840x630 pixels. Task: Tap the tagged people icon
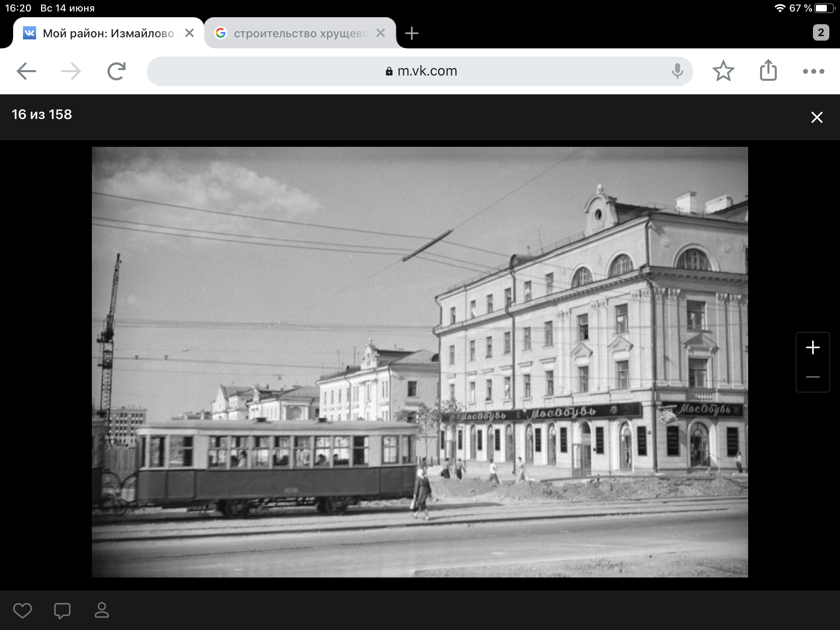coord(102,610)
